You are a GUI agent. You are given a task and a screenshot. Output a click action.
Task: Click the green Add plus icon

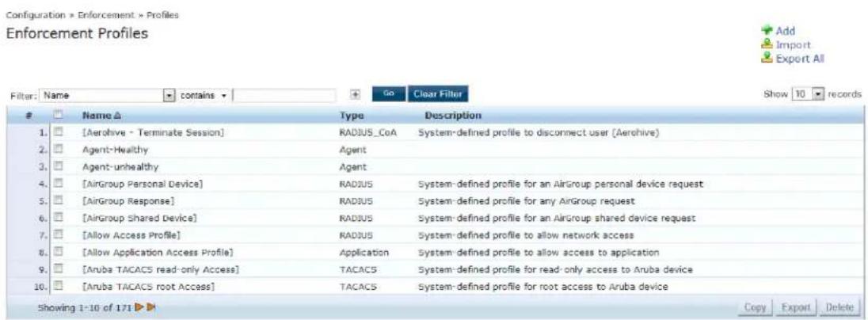pyautogui.click(x=767, y=30)
